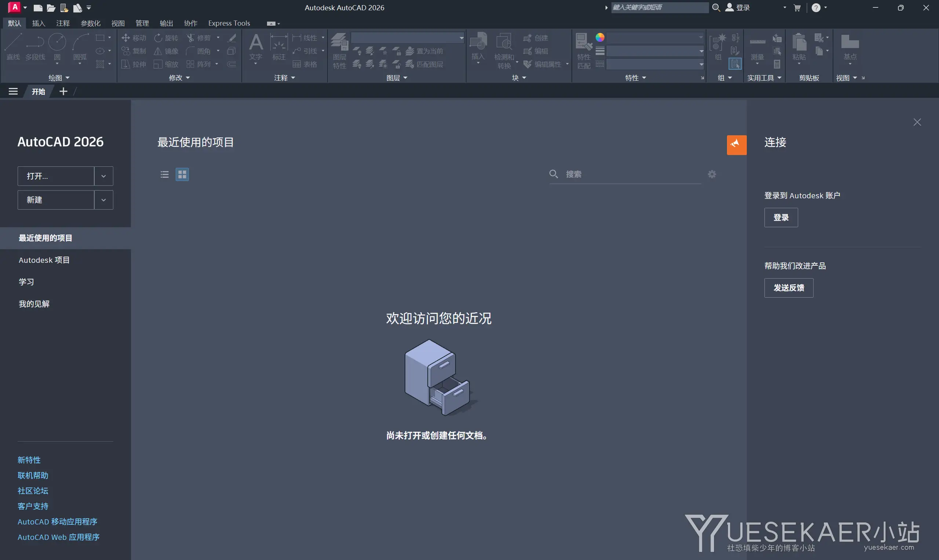This screenshot has width=939, height=560.
Task: Click the Scale (缩放) tool
Action: click(x=166, y=64)
